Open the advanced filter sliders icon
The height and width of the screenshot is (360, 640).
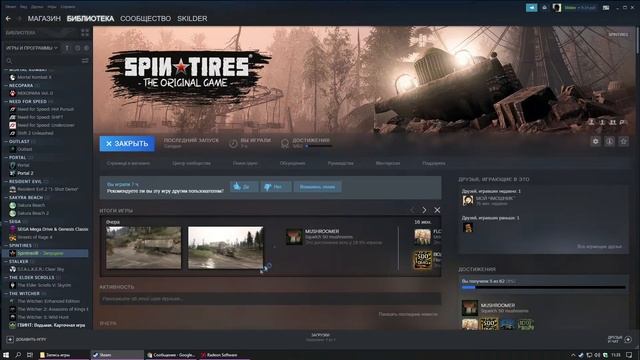pyautogui.click(x=85, y=61)
